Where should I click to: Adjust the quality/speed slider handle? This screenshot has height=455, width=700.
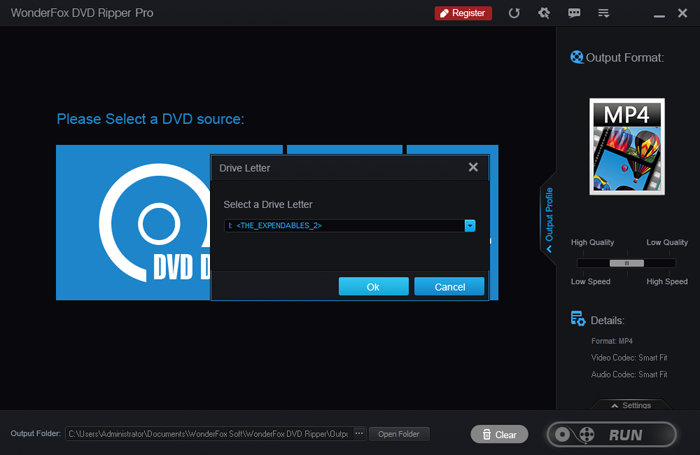pos(627,263)
